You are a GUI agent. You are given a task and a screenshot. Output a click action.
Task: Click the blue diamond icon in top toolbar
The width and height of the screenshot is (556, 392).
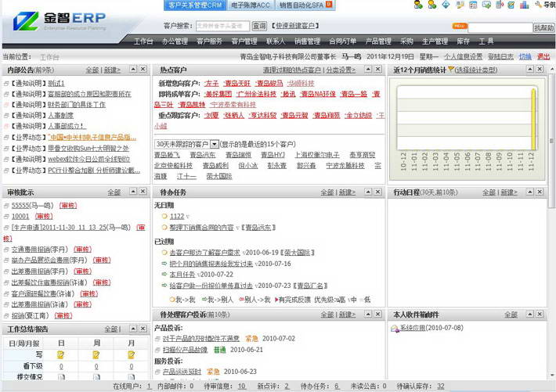[446, 5]
